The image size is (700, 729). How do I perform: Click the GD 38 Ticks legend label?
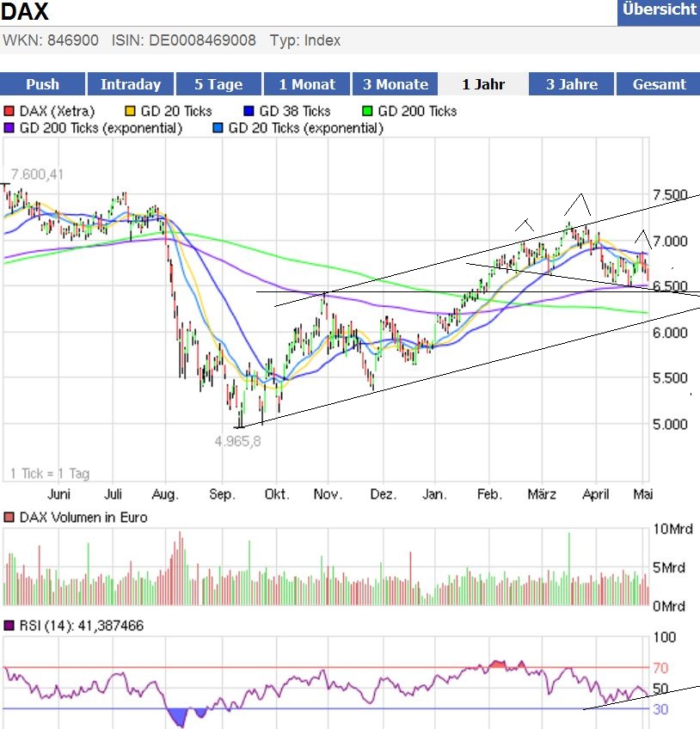(x=295, y=111)
